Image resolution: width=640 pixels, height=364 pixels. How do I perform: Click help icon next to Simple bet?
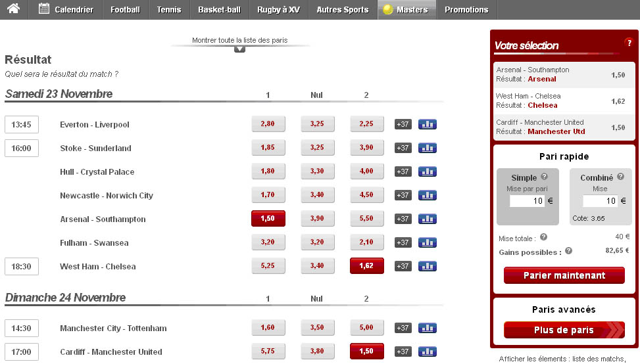(x=544, y=177)
